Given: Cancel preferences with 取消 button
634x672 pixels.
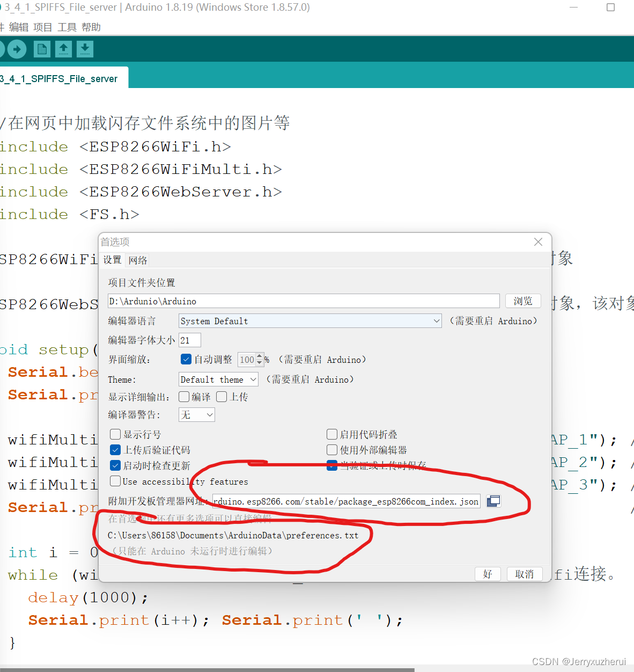Looking at the screenshot, I should [x=525, y=574].
